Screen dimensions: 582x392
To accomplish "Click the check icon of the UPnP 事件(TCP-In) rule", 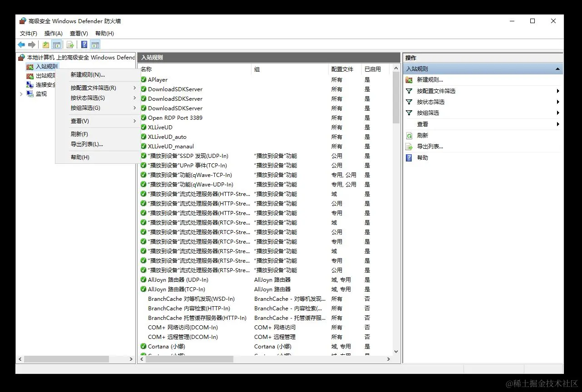I will pos(143,165).
